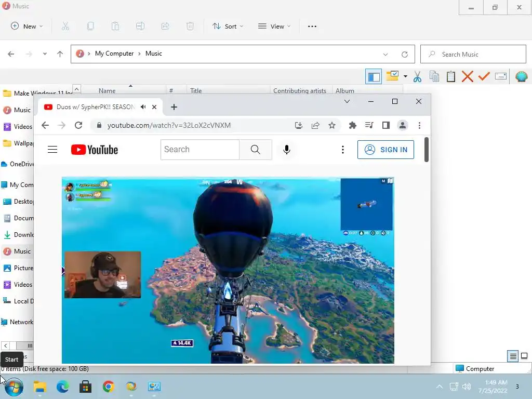Open the View dropdown

(274, 26)
